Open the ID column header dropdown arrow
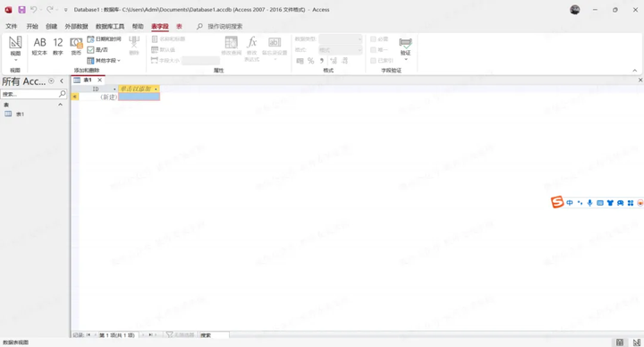This screenshot has width=644, height=347. coord(114,89)
